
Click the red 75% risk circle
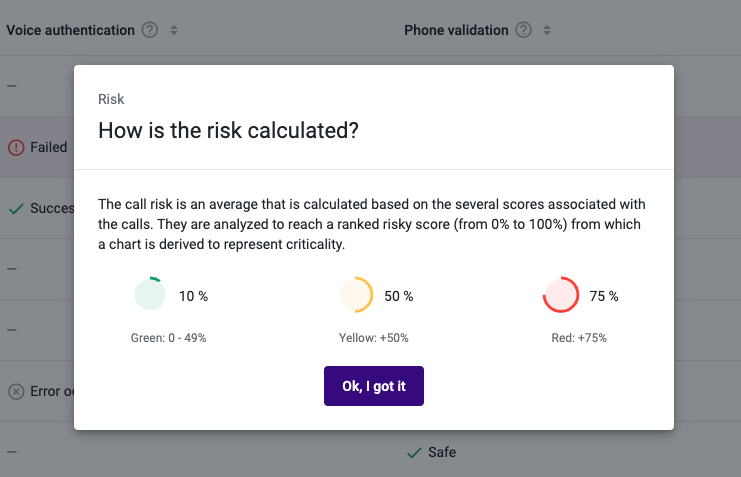[x=561, y=295]
